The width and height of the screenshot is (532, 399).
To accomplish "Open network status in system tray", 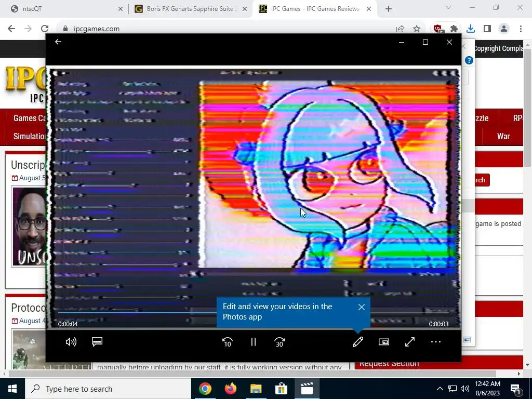I will pos(453,389).
